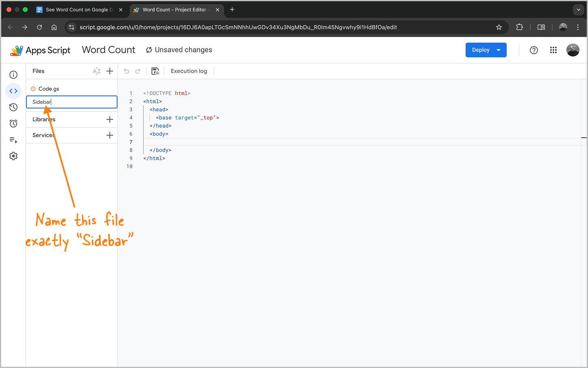
Task: Expand the Chrome tab search dropdown
Action: (x=578, y=10)
